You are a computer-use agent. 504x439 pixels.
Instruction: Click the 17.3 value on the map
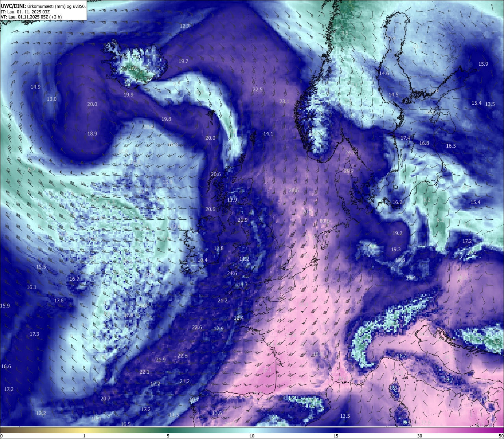[34, 334]
